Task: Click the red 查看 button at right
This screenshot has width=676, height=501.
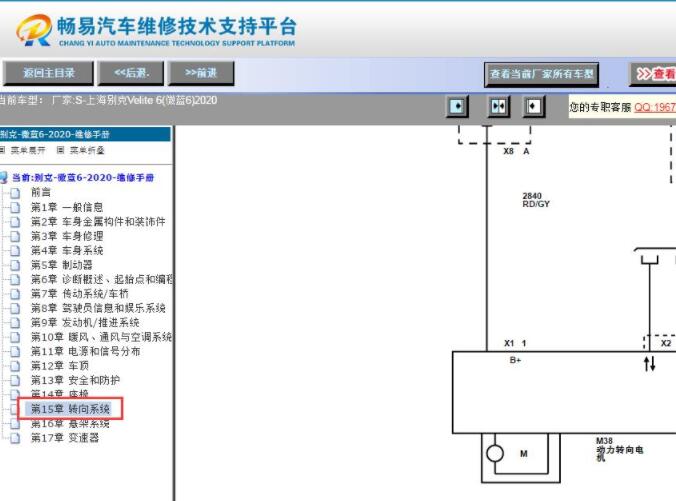Action: pos(653,74)
